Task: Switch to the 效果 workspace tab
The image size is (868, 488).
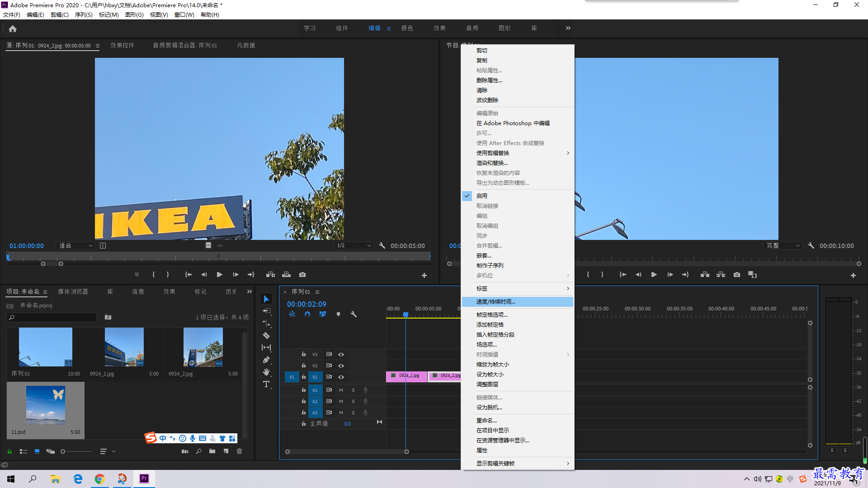Action: [439, 28]
